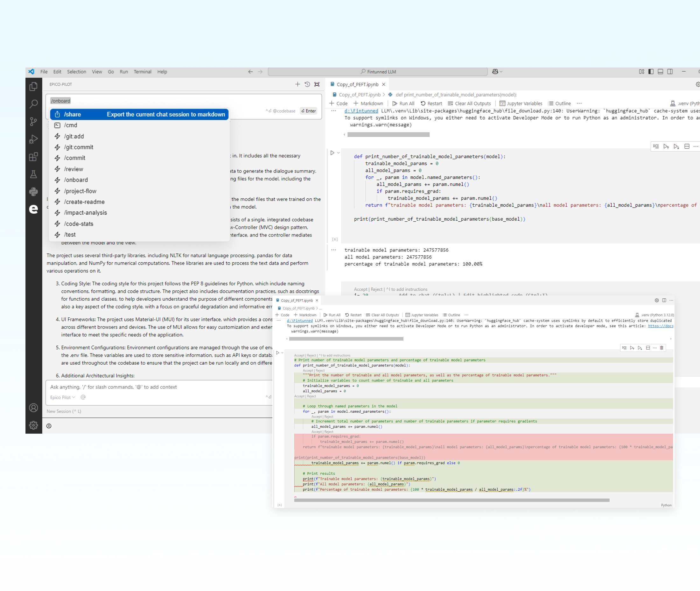Click the Fintunned LLM command center search
Image resolution: width=700 pixels, height=591 pixels.
pyautogui.click(x=378, y=72)
